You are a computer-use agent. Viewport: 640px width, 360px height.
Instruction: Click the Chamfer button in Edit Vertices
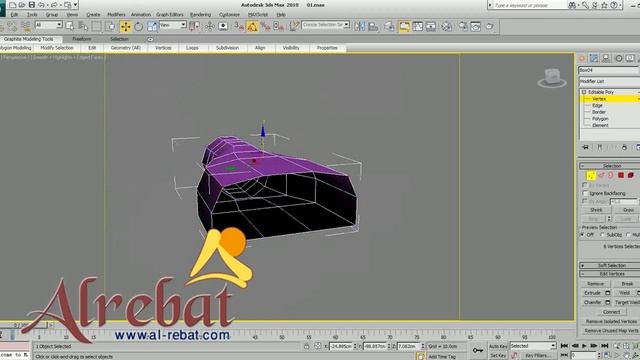(x=592, y=302)
